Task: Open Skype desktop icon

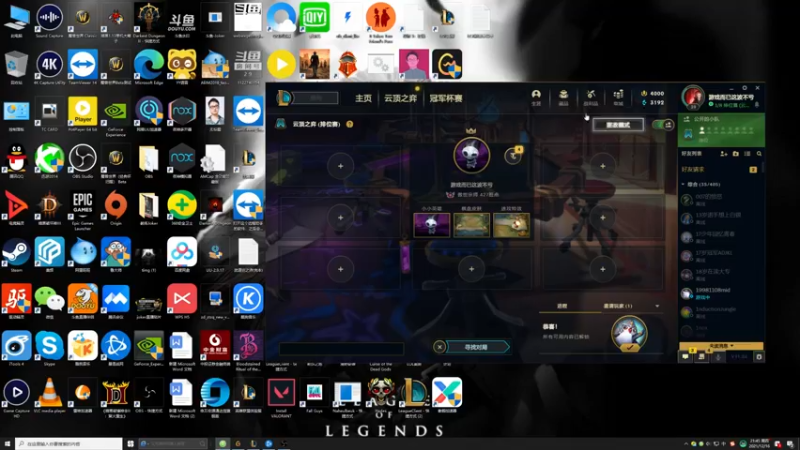Action: pyautogui.click(x=49, y=347)
